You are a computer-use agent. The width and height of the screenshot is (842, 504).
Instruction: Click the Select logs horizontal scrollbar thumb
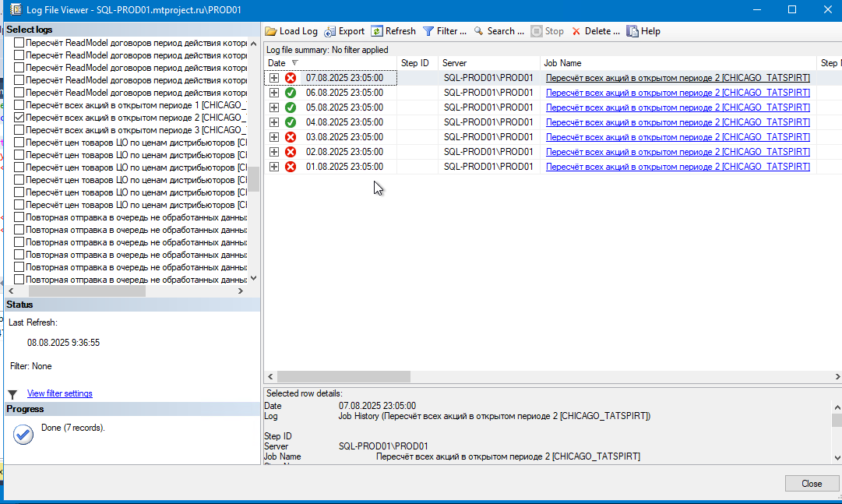click(87, 291)
